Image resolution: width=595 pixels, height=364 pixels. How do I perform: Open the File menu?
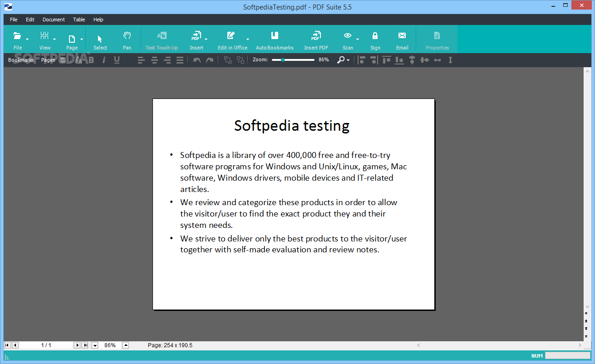14,20
